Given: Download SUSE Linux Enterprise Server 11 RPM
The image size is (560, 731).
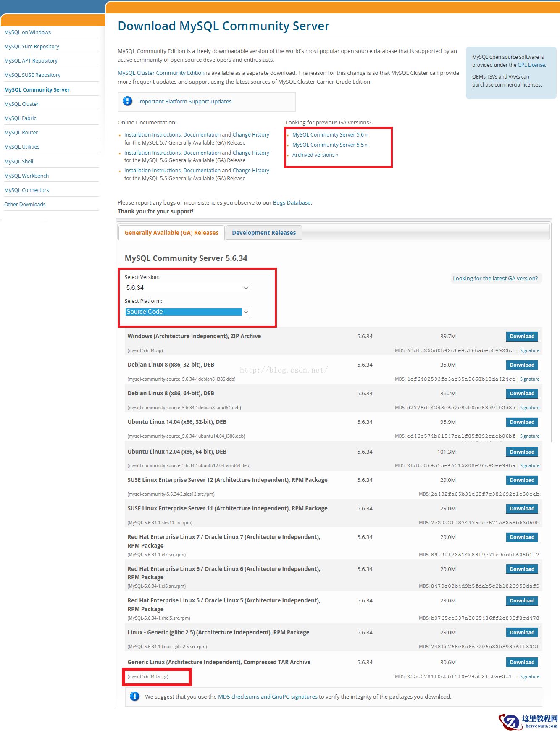Looking at the screenshot, I should click(522, 509).
